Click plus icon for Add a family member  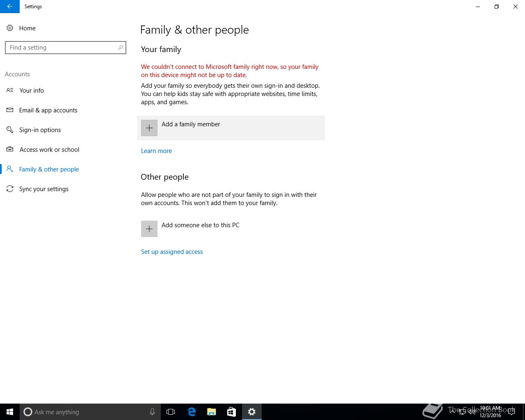pyautogui.click(x=149, y=128)
